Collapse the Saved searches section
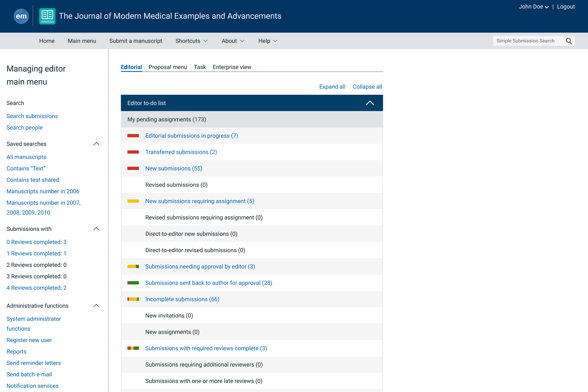 pos(96,144)
